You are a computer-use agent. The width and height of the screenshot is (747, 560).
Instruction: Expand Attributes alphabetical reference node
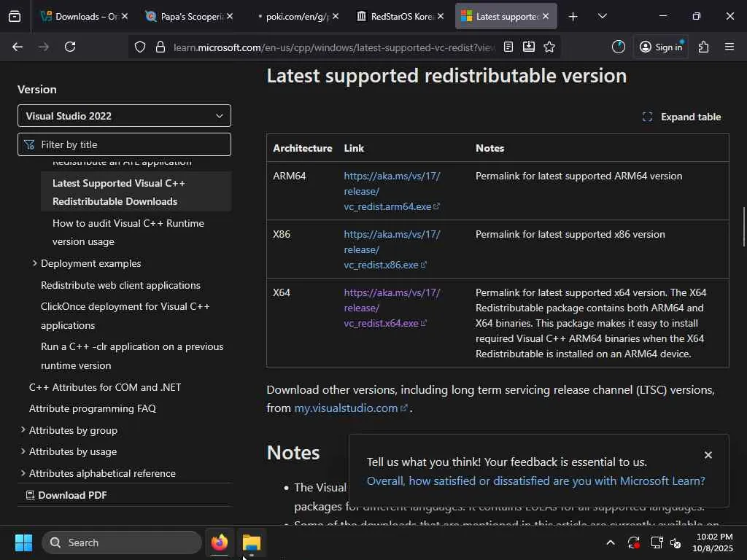click(23, 473)
